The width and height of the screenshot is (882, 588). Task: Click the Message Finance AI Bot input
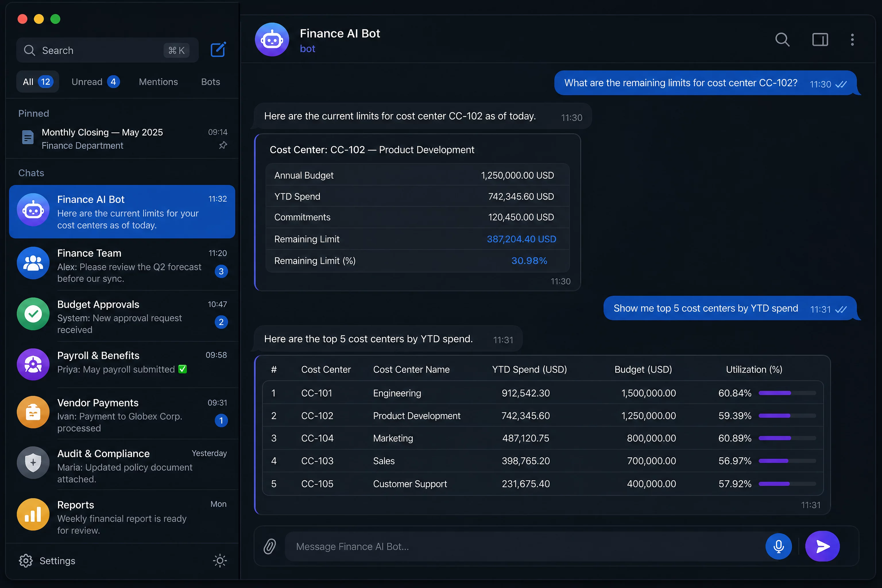pyautogui.click(x=525, y=546)
